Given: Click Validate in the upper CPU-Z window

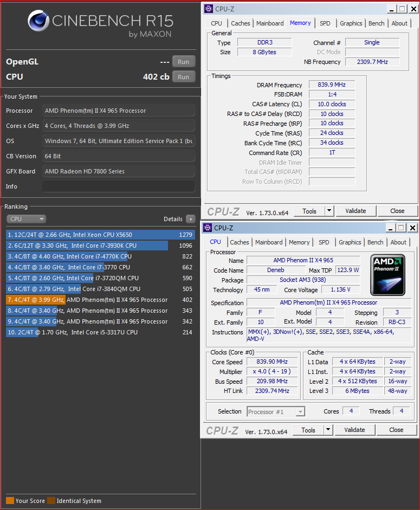Looking at the screenshot, I should coord(356,211).
